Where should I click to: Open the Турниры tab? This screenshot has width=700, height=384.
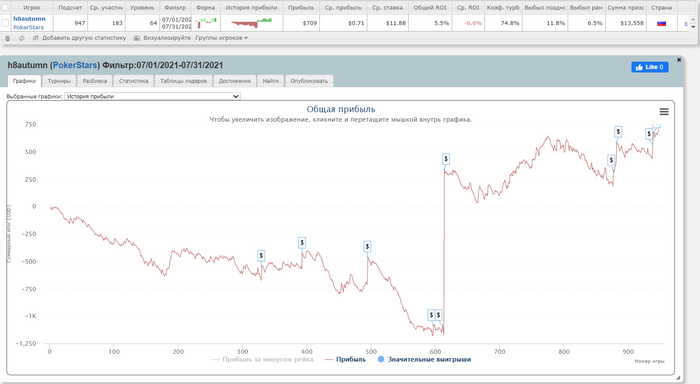tap(59, 81)
